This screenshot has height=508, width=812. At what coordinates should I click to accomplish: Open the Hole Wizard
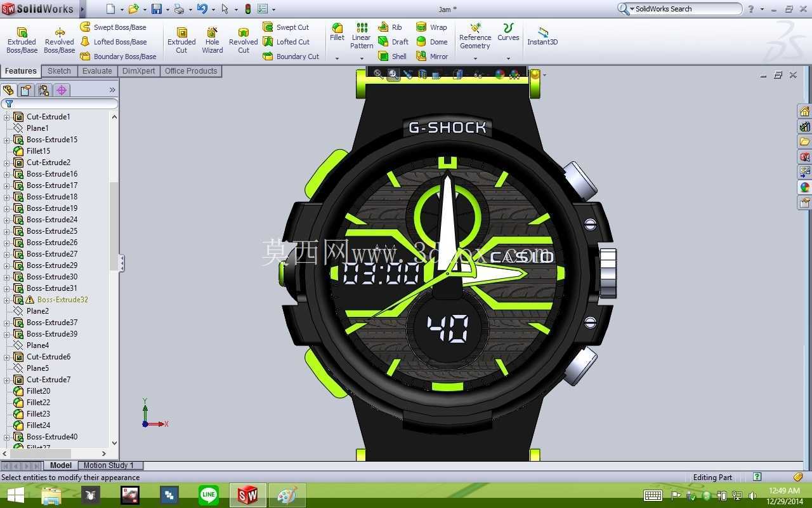[x=213, y=41]
